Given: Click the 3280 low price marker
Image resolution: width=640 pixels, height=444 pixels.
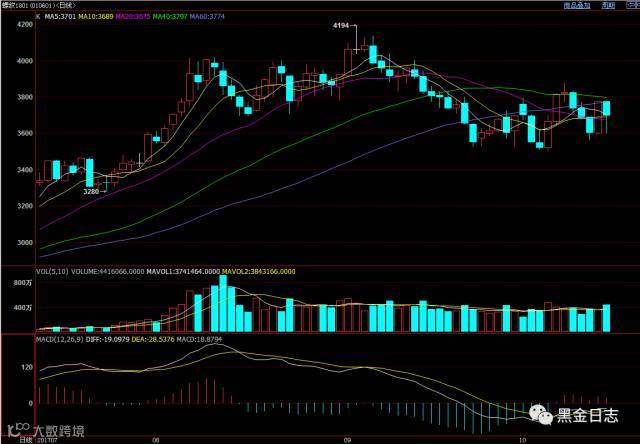Looking at the screenshot, I should tap(91, 191).
